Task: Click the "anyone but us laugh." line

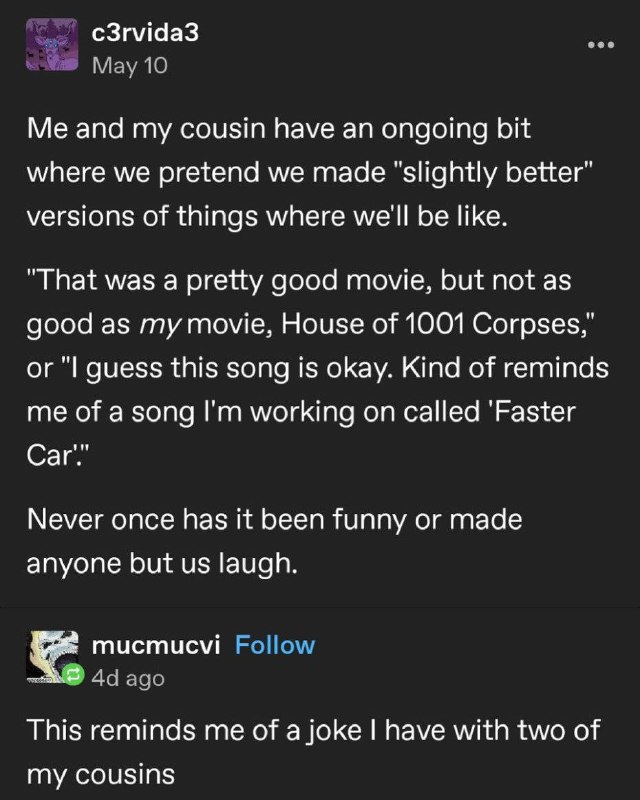Action: (162, 565)
